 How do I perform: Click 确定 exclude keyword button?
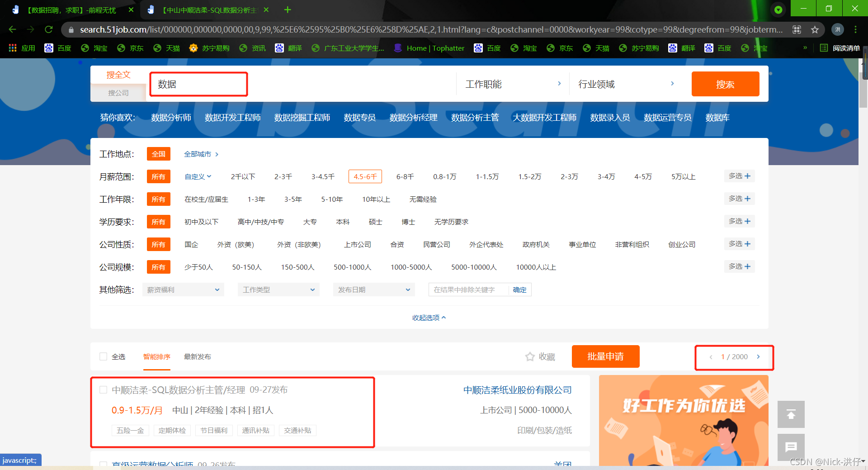pyautogui.click(x=519, y=290)
